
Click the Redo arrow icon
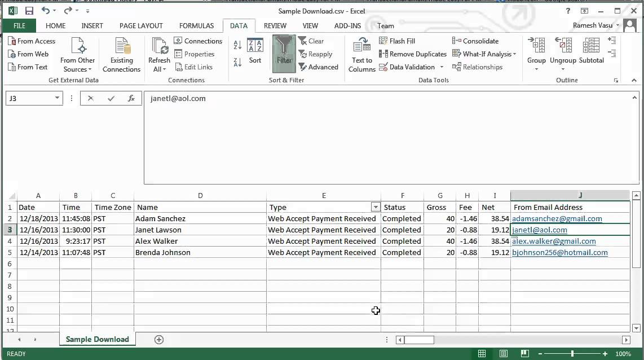68,11
